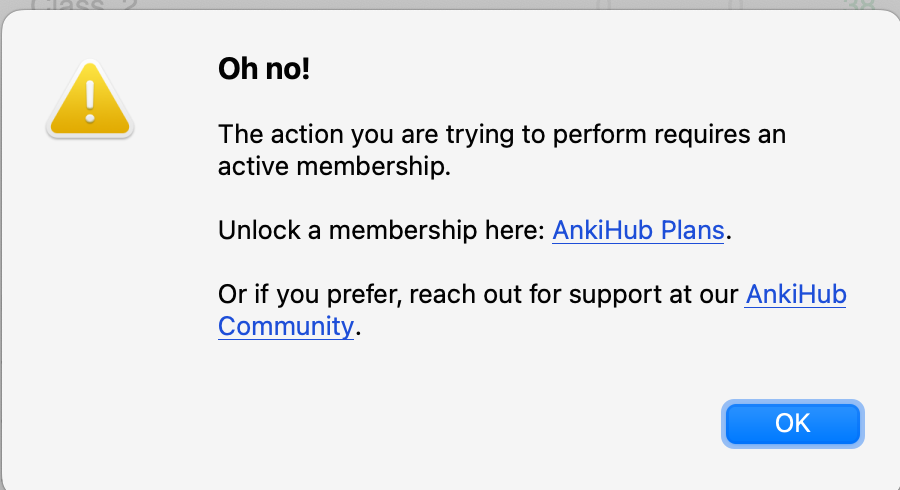
Task: Click the "requires an active membership" message
Action: (502, 150)
